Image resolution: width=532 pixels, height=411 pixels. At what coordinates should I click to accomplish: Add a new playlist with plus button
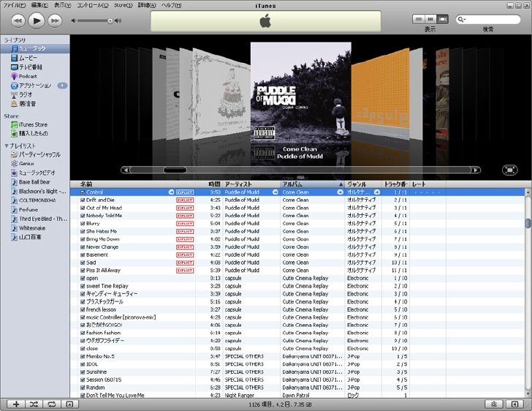pyautogui.click(x=16, y=404)
